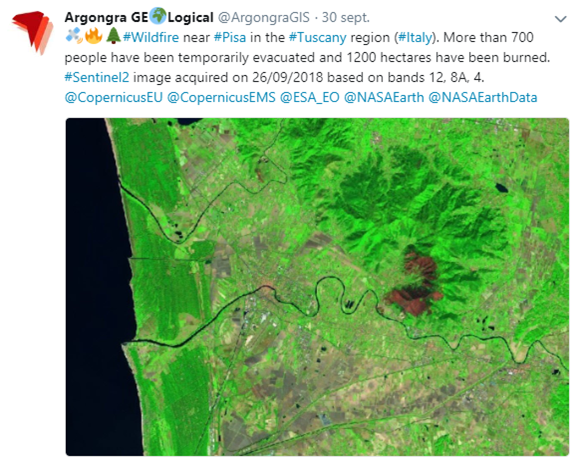Viewport: 580px width, 463px height.
Task: Visit the @CopernicusEU mention
Action: (114, 97)
